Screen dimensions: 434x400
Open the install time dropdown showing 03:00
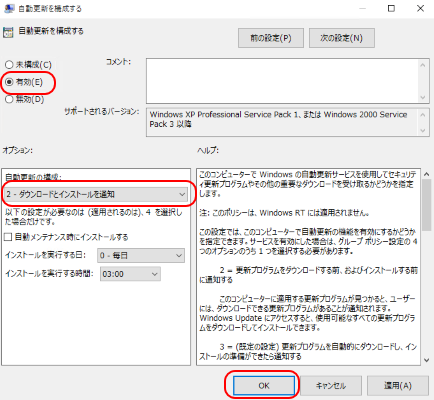click(130, 274)
